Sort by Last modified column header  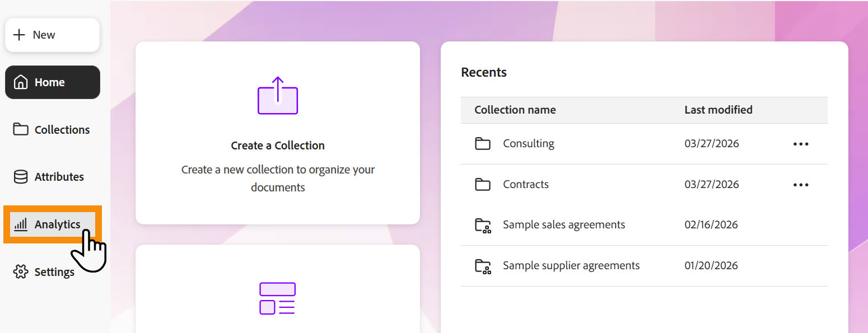coord(718,110)
